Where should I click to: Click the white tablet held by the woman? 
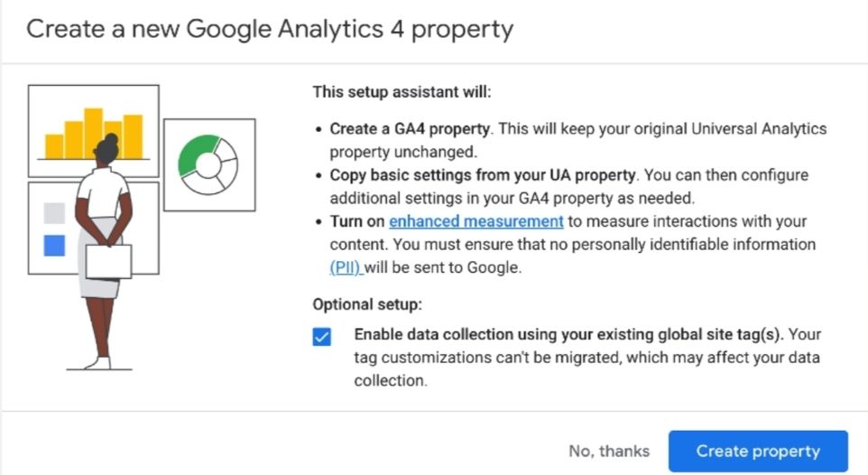[108, 261]
